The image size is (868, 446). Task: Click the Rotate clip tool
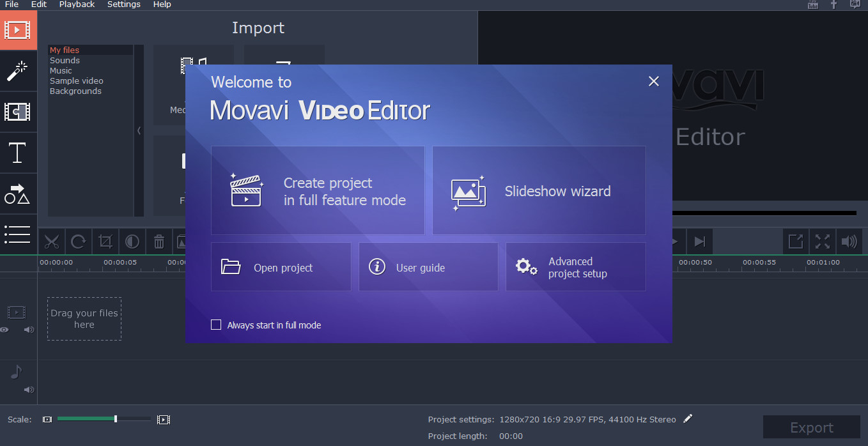pyautogui.click(x=79, y=242)
